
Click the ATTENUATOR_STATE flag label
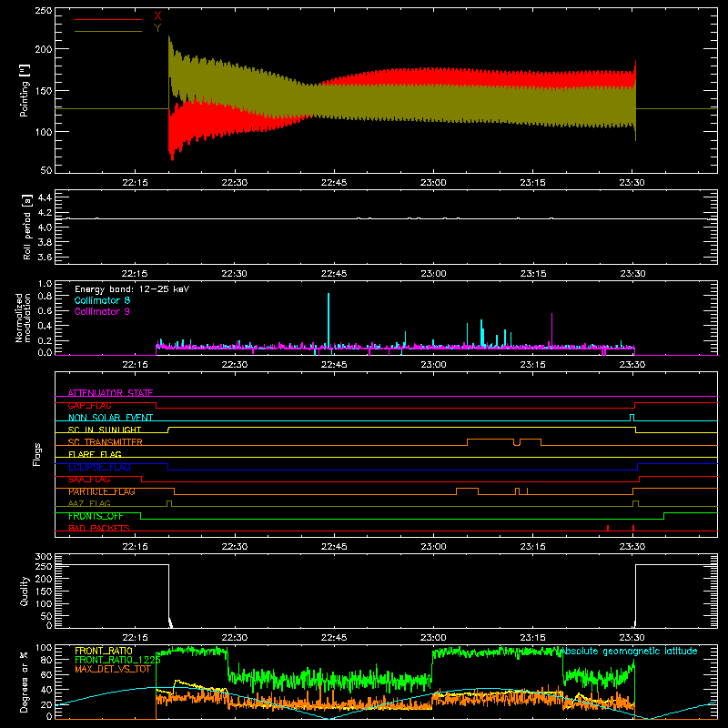coord(110,393)
